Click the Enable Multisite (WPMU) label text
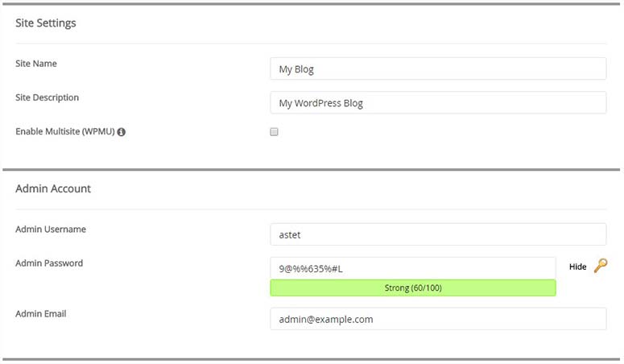The height and width of the screenshot is (364, 624). click(x=64, y=131)
